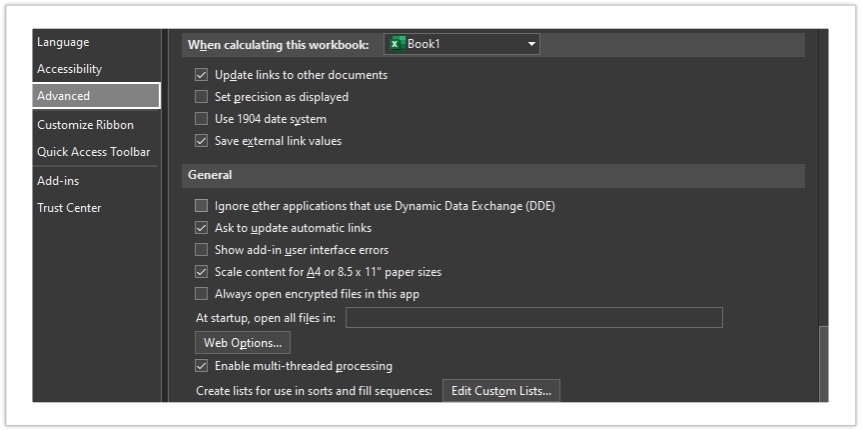Disable Save external link values
Screen dimensions: 862x430
pyautogui.click(x=201, y=141)
